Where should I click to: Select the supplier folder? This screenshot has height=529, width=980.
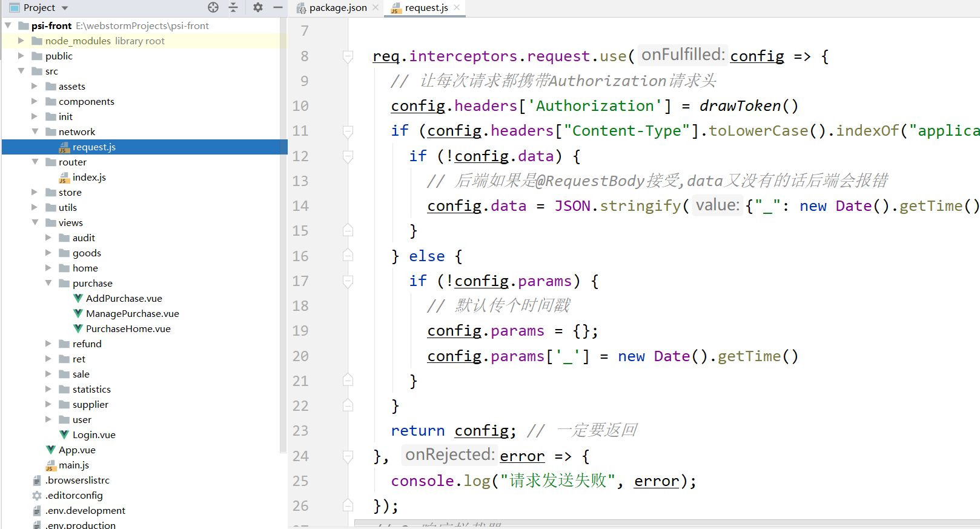90,404
